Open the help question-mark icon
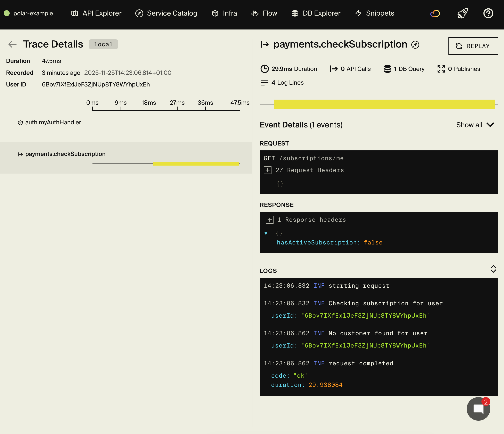The image size is (504, 434). click(488, 13)
